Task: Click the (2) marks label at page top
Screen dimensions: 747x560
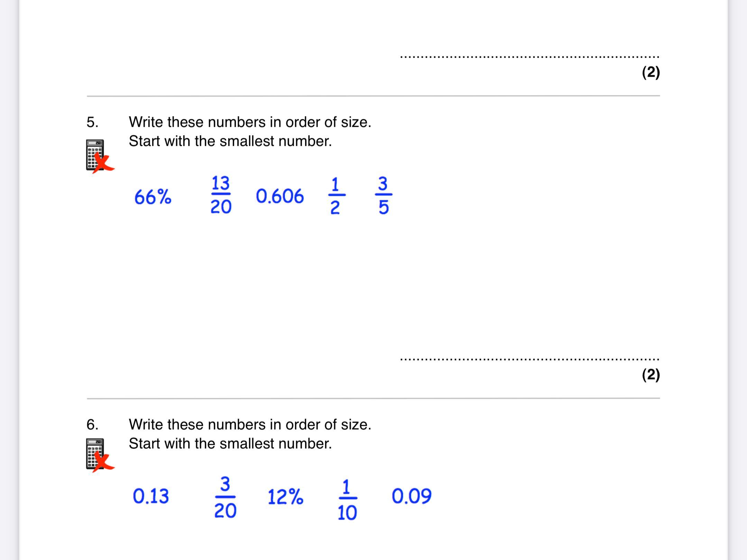Action: (651, 72)
